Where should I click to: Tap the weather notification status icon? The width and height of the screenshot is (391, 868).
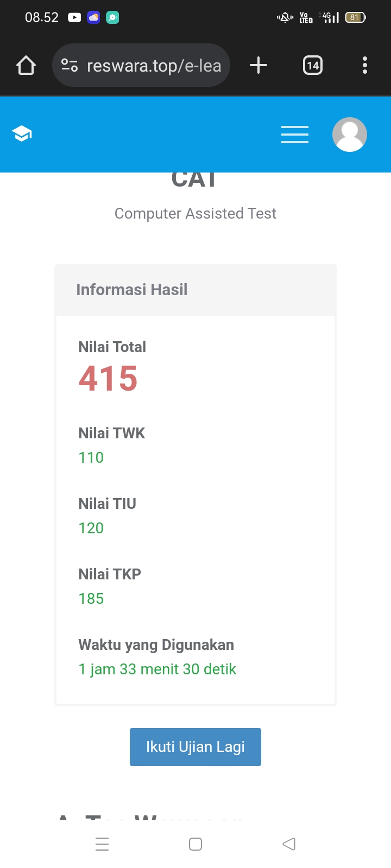pos(93,17)
